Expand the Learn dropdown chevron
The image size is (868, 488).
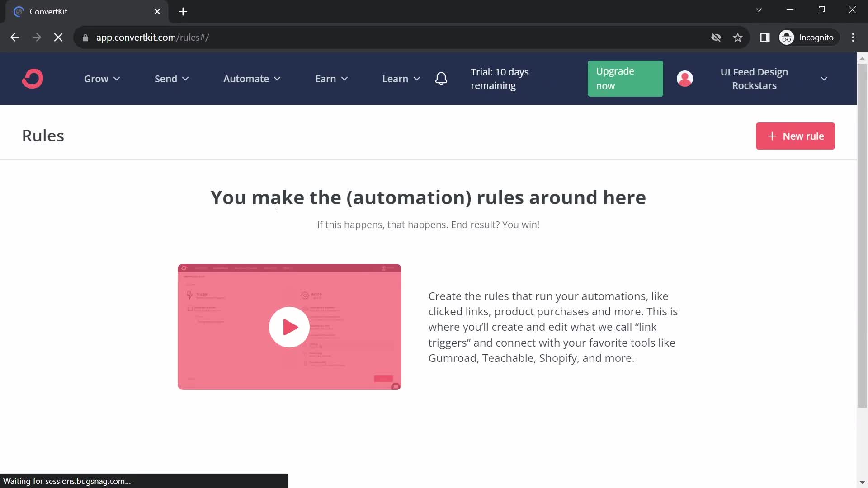(417, 79)
